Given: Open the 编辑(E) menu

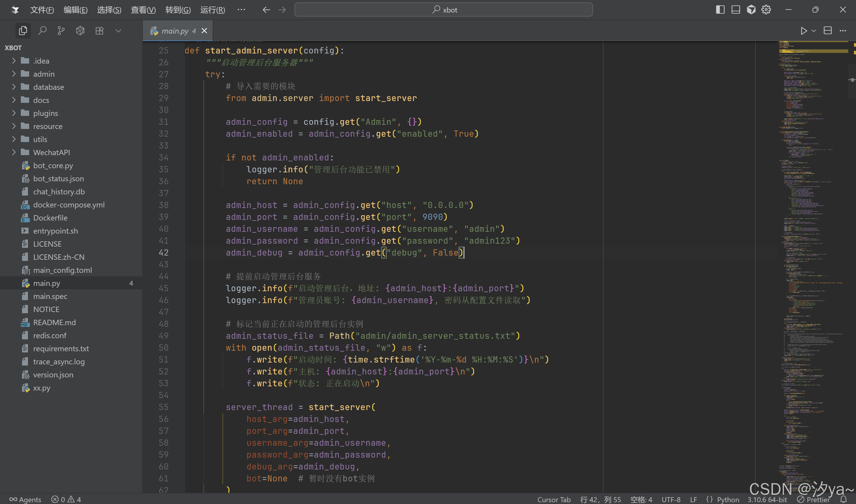Looking at the screenshot, I should point(76,10).
